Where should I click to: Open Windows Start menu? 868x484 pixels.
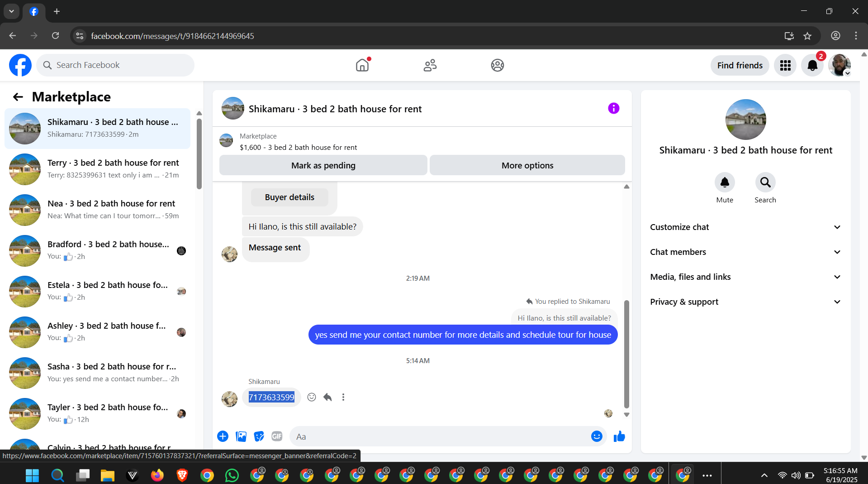coord(32,475)
